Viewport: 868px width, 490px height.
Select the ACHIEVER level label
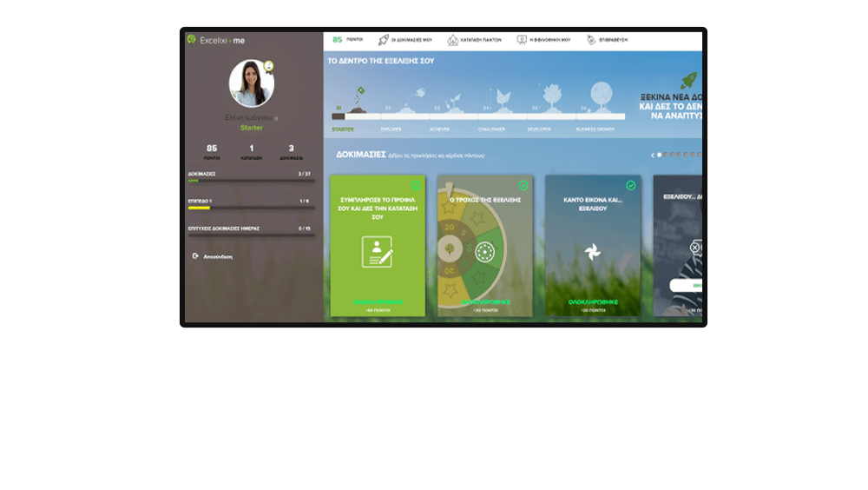[439, 129]
